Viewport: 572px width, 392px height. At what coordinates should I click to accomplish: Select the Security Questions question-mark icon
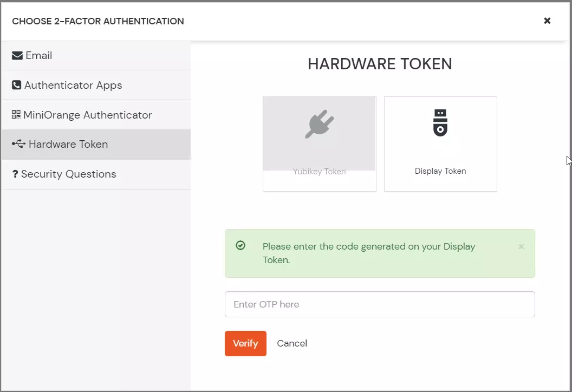click(x=15, y=174)
